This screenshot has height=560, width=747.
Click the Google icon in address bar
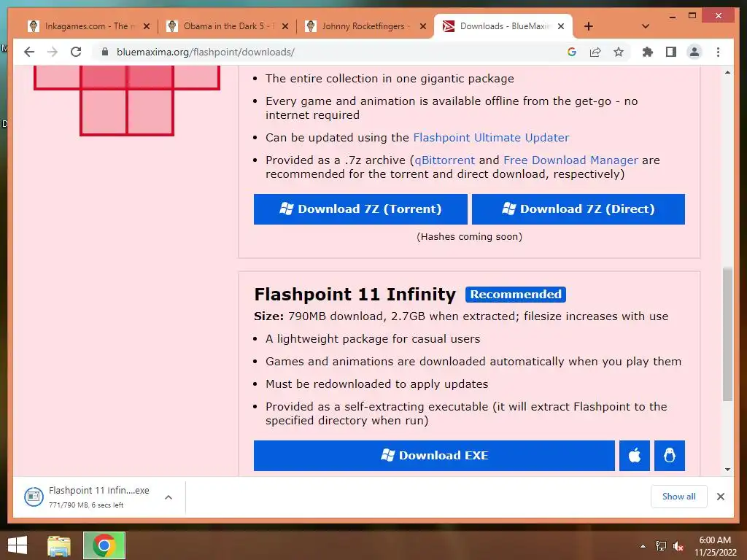click(572, 52)
